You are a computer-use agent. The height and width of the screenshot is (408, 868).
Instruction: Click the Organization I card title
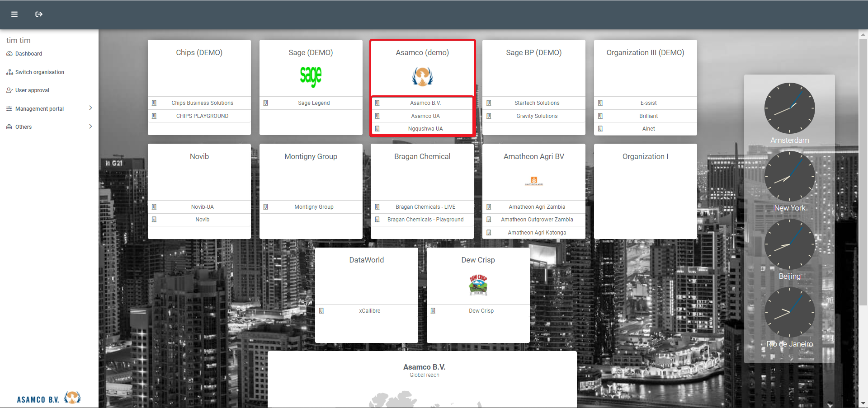click(x=645, y=156)
